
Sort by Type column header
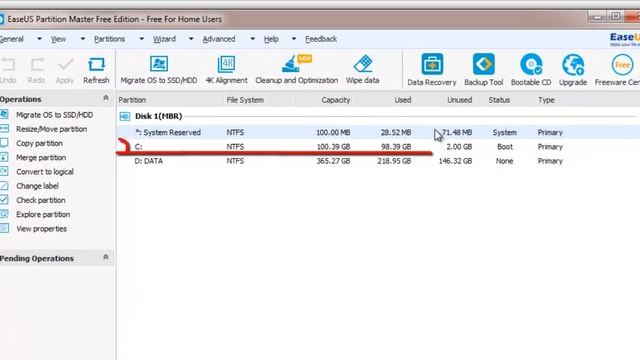tap(546, 100)
